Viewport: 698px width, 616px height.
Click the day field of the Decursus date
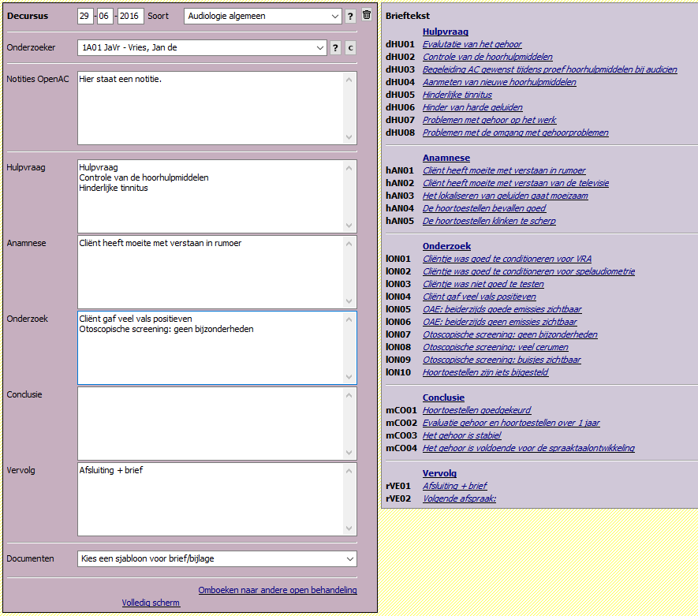coord(85,17)
